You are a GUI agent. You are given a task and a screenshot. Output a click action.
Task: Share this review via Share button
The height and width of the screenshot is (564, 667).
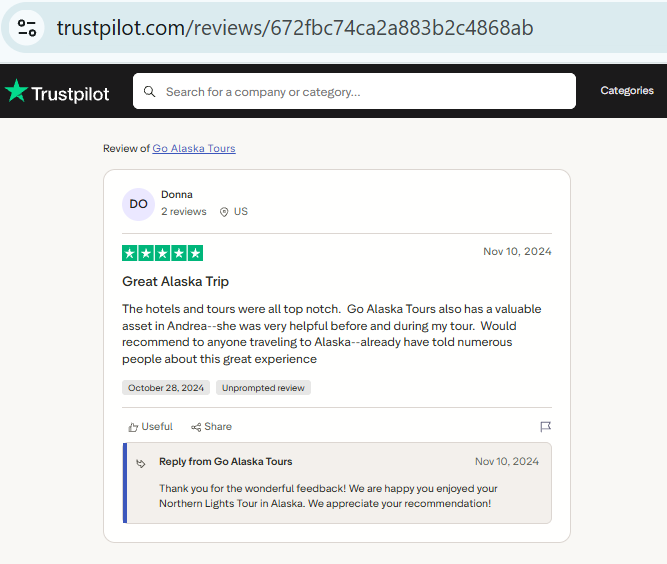(211, 427)
